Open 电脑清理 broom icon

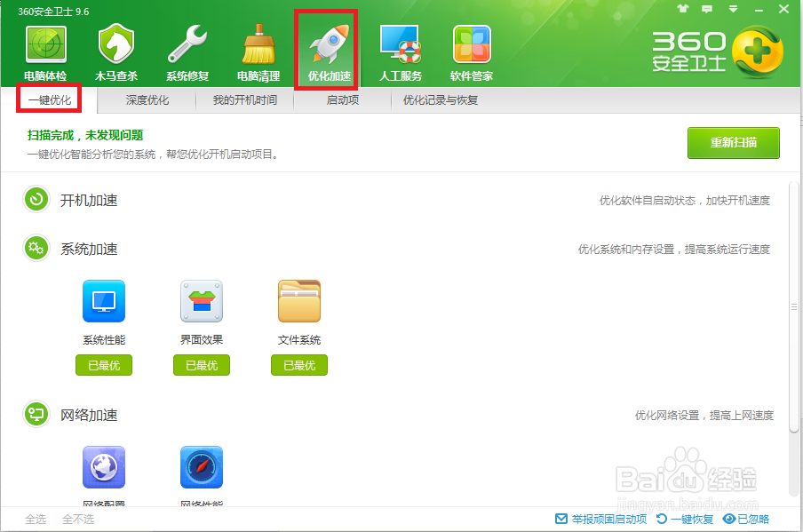[258, 44]
